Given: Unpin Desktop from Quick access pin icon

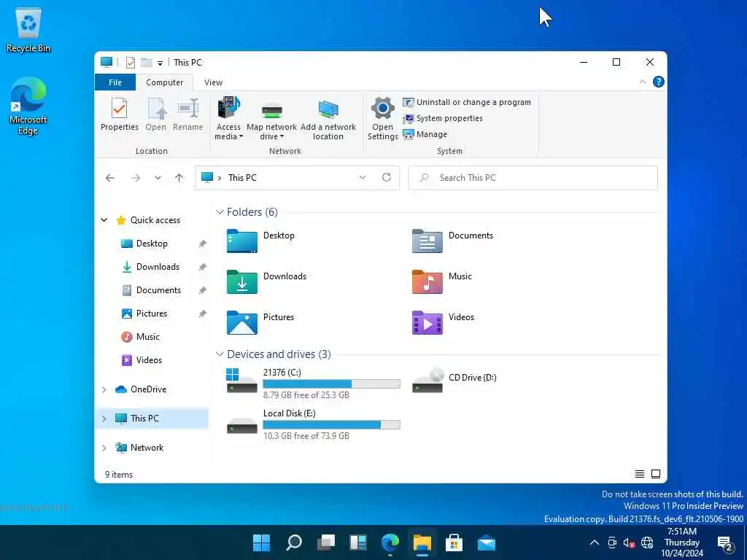Looking at the screenshot, I should (203, 244).
